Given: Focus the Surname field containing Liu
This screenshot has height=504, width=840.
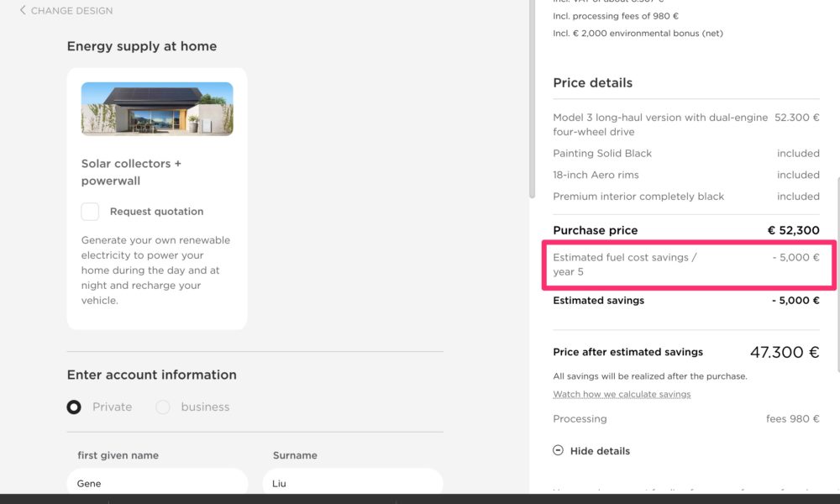Looking at the screenshot, I should (353, 483).
